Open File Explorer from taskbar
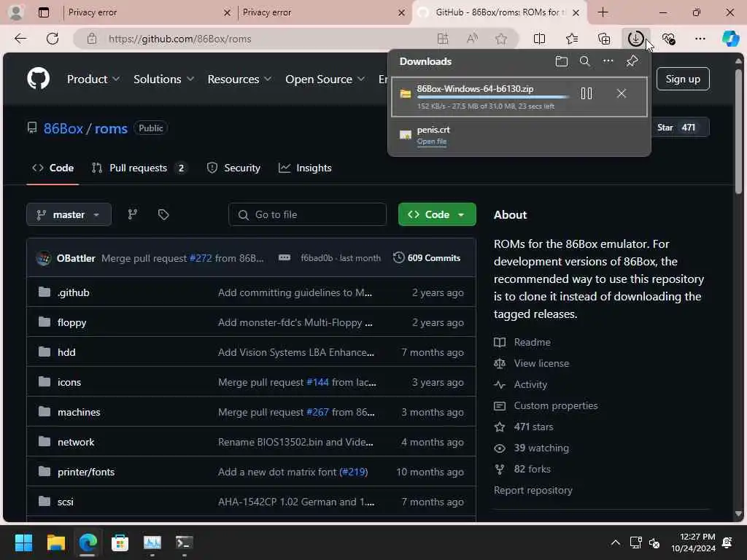The height and width of the screenshot is (560, 747). click(56, 542)
